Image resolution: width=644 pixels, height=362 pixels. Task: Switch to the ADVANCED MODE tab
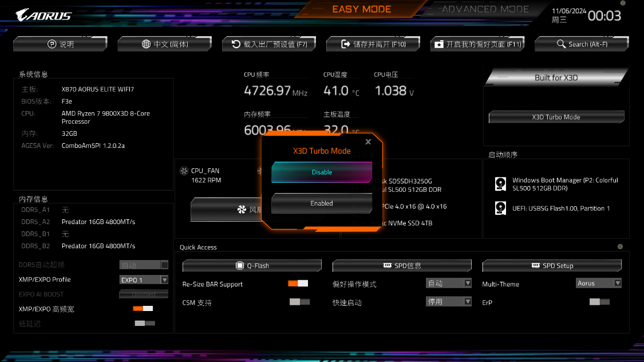coord(485,9)
